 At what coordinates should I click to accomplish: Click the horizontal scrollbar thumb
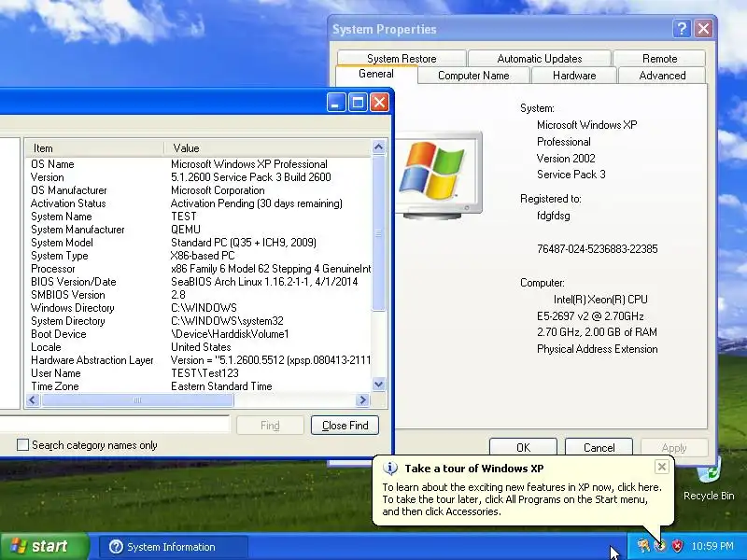point(137,400)
